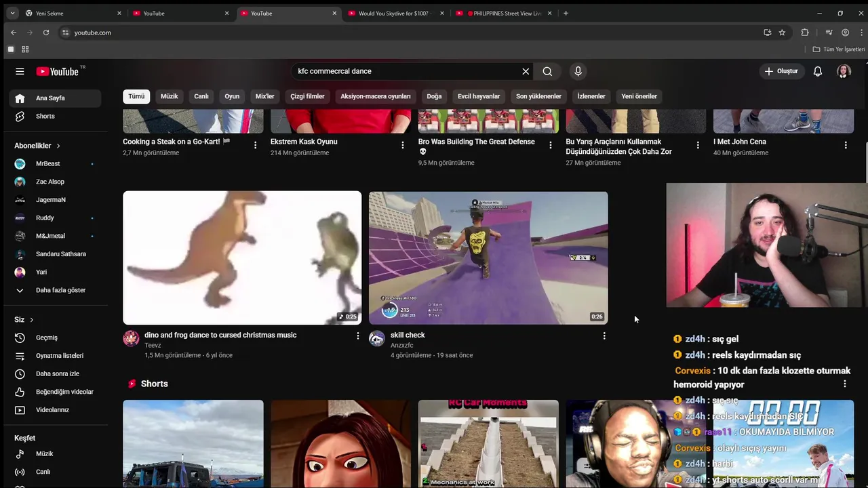Open Chrome three-dot menu
The image size is (868, 488).
(x=861, y=33)
